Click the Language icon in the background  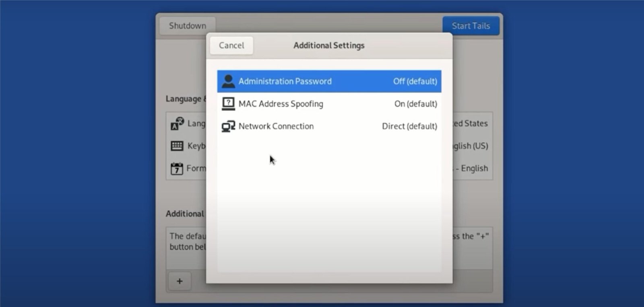177,124
